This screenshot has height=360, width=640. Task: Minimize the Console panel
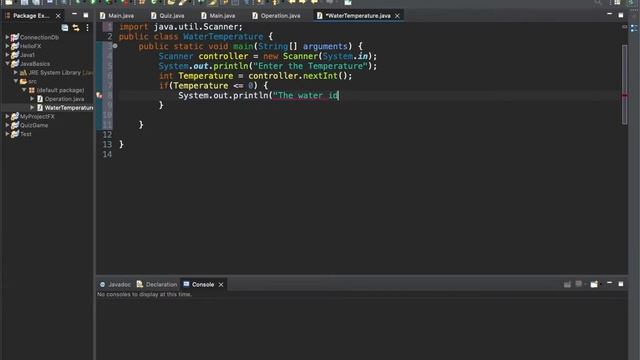(609, 283)
